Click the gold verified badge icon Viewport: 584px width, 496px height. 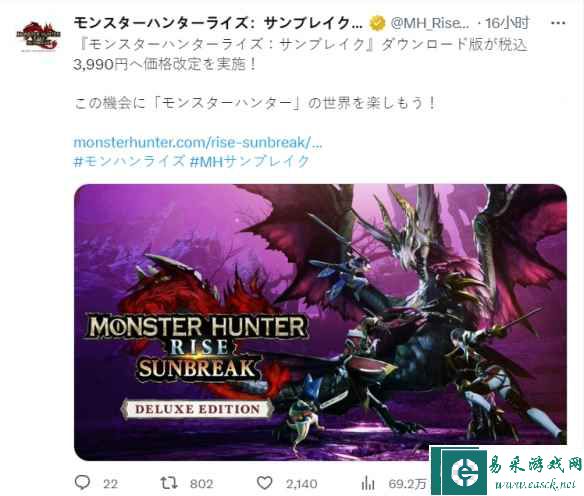[x=377, y=23]
